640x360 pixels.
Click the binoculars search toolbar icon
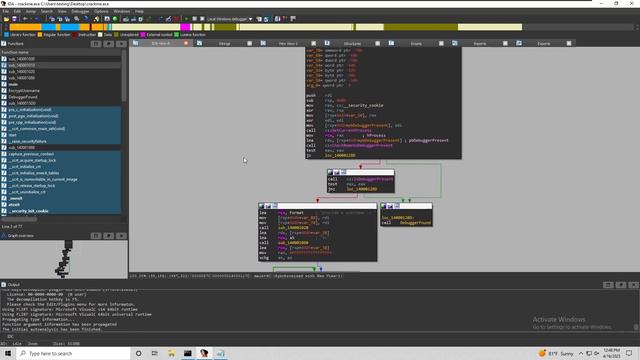tap(76, 19)
